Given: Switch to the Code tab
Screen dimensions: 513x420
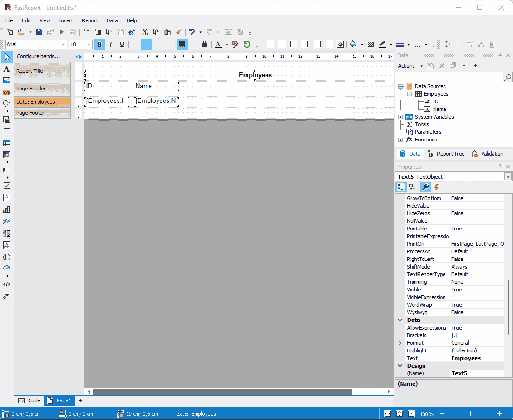Looking at the screenshot, I should point(30,400).
